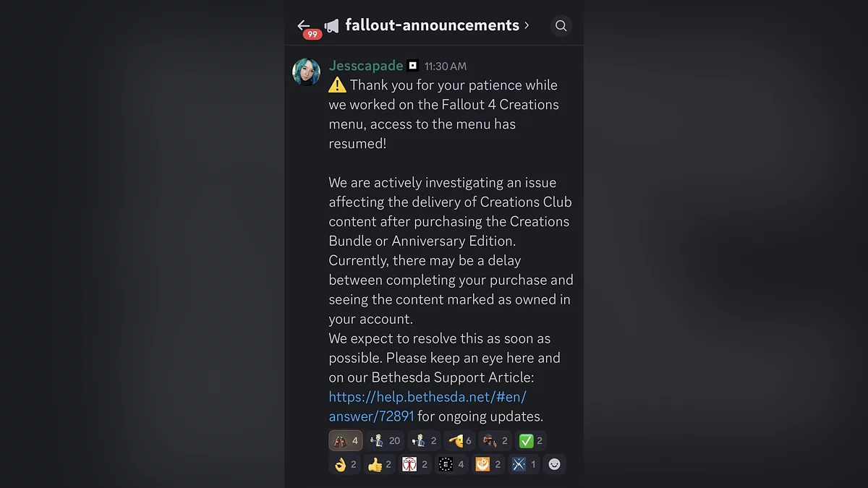Viewport: 868px width, 488px height.
Task: Add the saluting face reaction
Action: pyautogui.click(x=459, y=440)
